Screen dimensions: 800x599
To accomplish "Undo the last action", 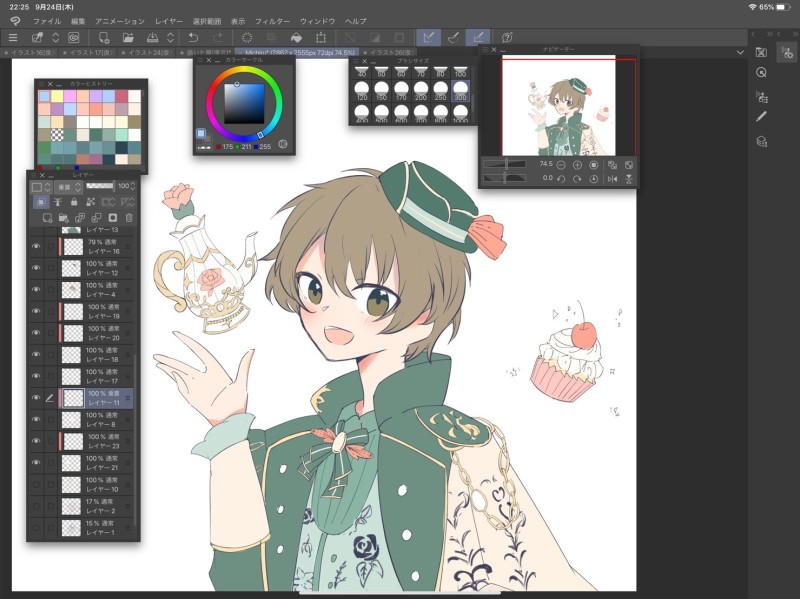I will tap(193, 37).
